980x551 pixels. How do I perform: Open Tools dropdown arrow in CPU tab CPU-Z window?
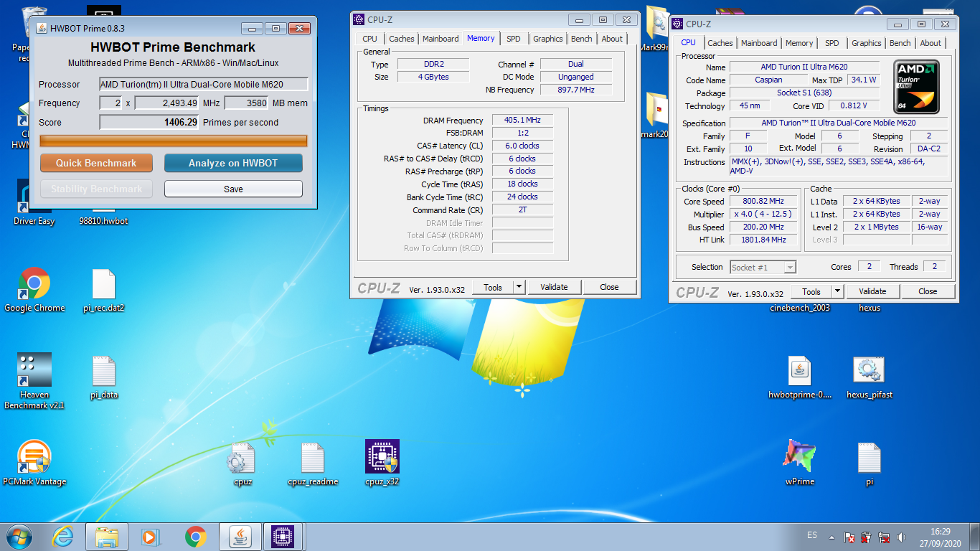coord(838,291)
